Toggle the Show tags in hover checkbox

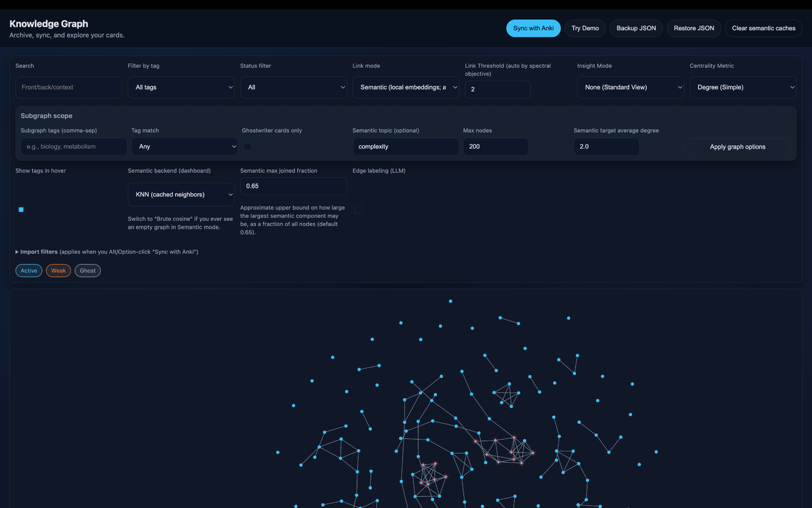click(x=21, y=210)
